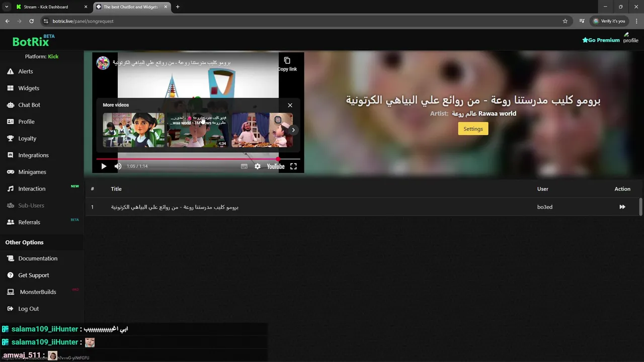This screenshot has width=644, height=362.
Task: Seek on the video progress bar
Action: point(198,159)
